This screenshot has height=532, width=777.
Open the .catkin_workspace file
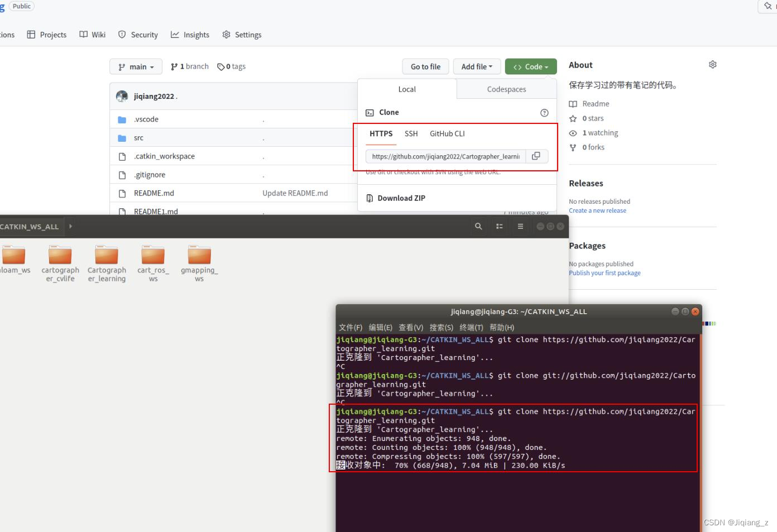pyautogui.click(x=164, y=156)
